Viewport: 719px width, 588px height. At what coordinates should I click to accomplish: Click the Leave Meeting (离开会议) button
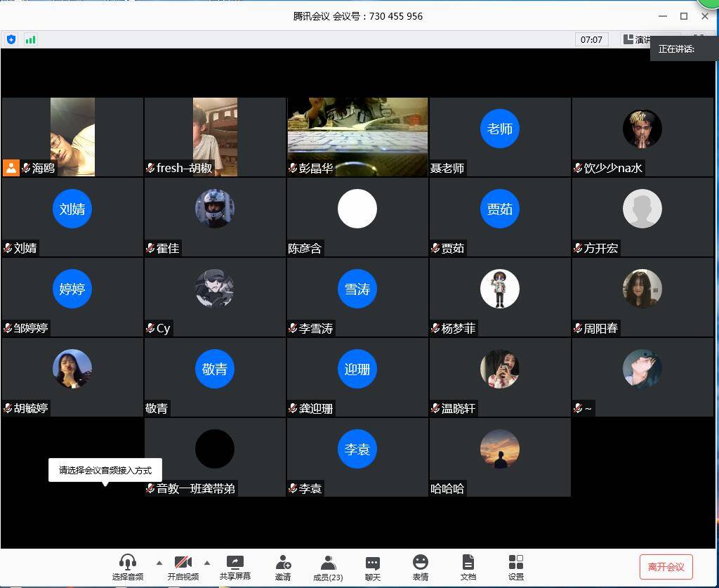[x=666, y=567]
